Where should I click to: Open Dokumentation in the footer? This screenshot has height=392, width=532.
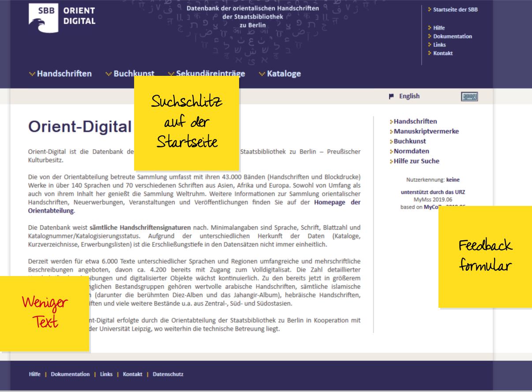click(70, 374)
